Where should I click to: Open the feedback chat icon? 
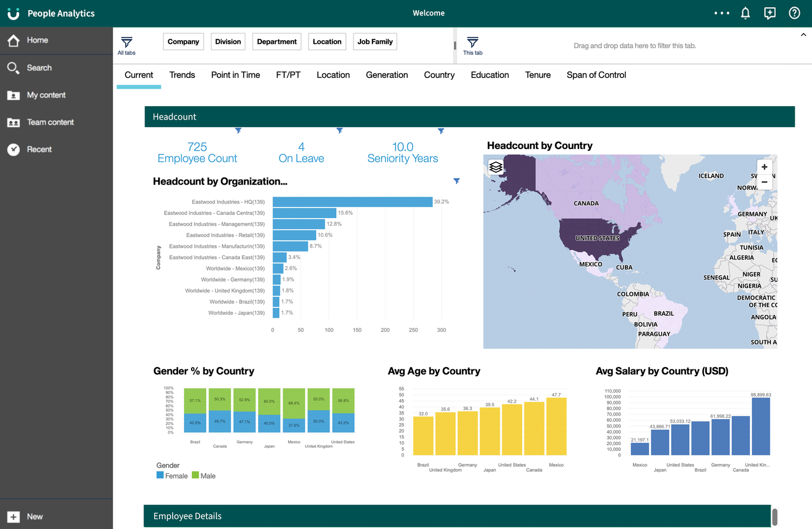point(770,14)
